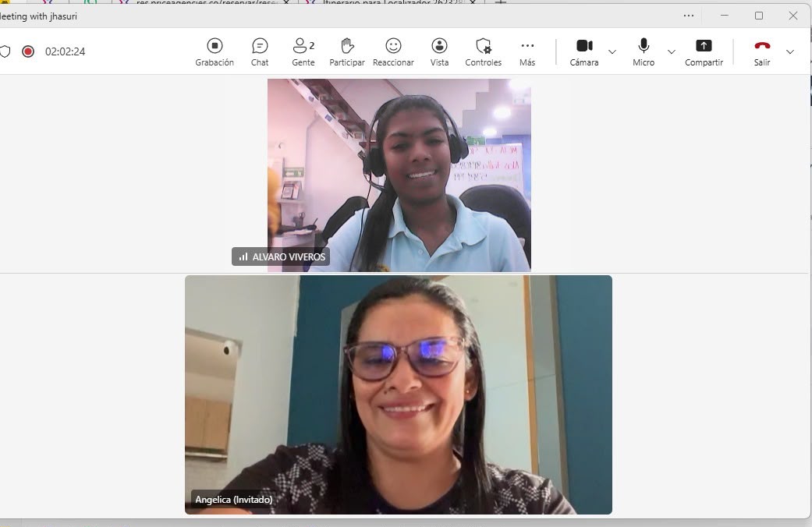The height and width of the screenshot is (527, 812).
Task: Mute or unmute the Micro
Action: 644,51
